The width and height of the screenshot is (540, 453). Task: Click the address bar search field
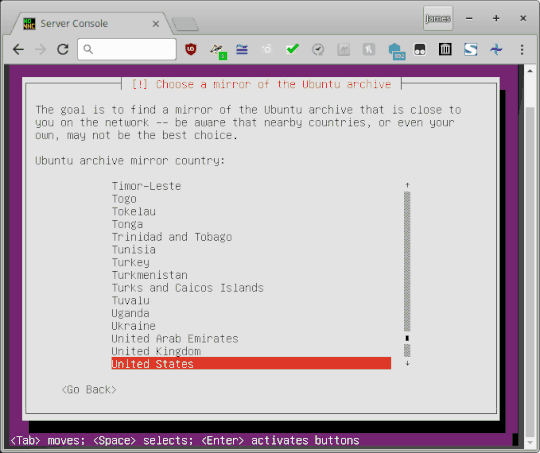(x=127, y=50)
